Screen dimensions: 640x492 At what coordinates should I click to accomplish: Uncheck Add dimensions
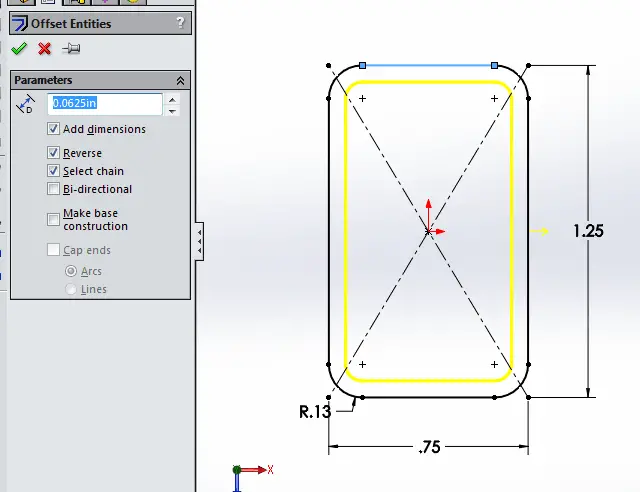pos(53,129)
